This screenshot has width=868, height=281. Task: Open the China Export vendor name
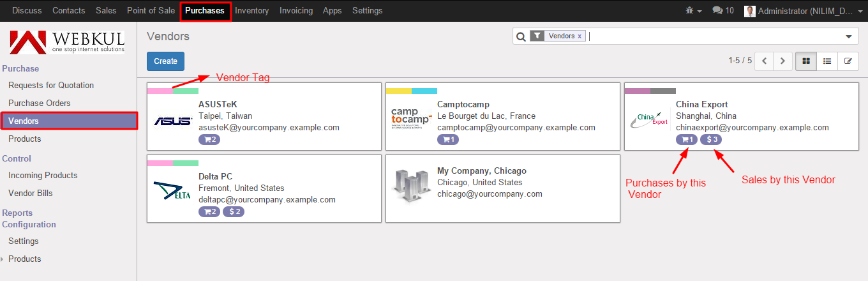pos(702,104)
